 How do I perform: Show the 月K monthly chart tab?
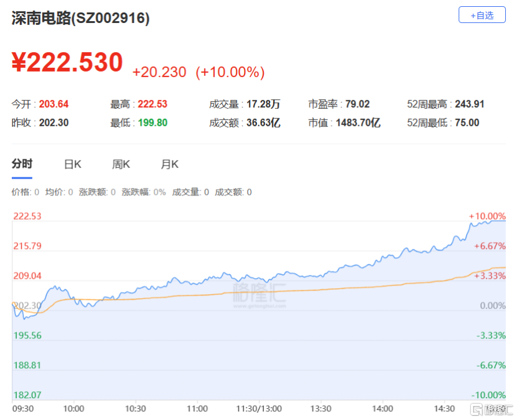pyautogui.click(x=170, y=165)
